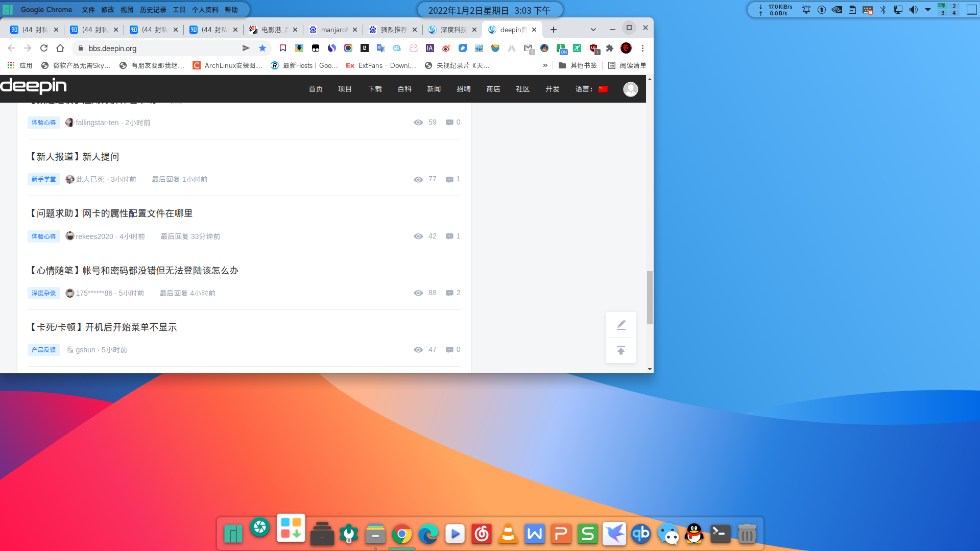Click the 产品反馈 category tag
Screen dimensions: 980x551
click(44, 350)
